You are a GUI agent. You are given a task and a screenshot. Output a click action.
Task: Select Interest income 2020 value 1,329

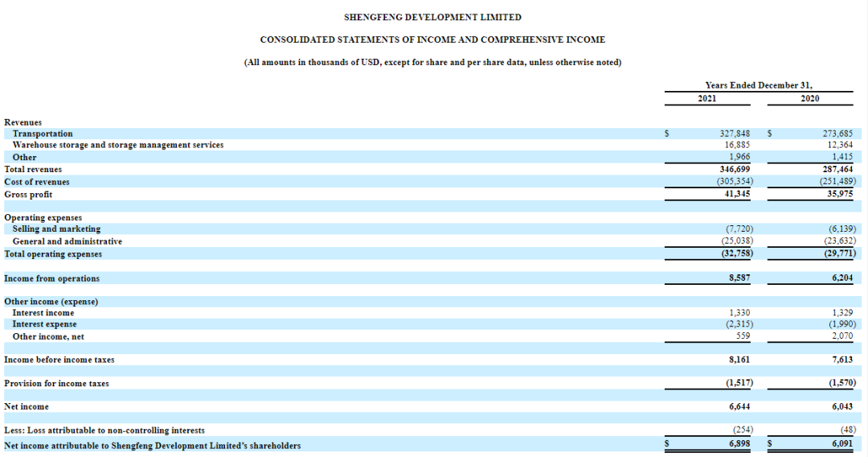842,313
